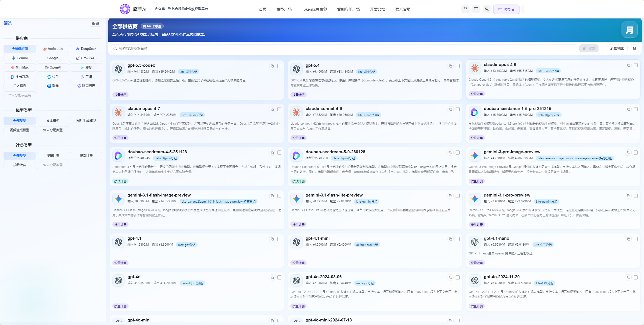The height and width of the screenshot is (325, 644).
Task: Filter by Gemini supplier
Action: (x=20, y=58)
